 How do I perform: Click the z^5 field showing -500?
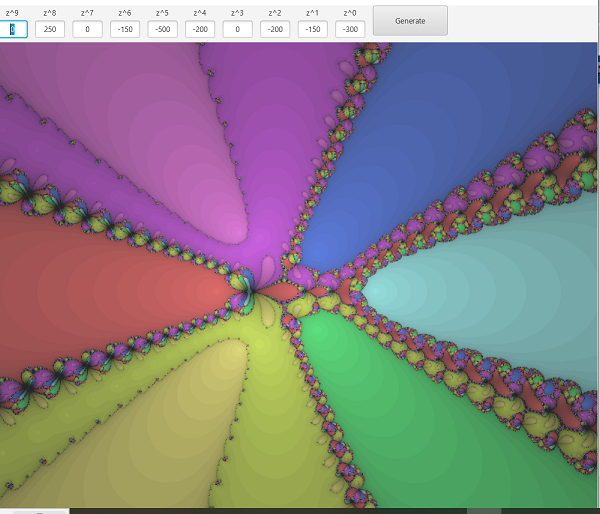click(x=162, y=29)
